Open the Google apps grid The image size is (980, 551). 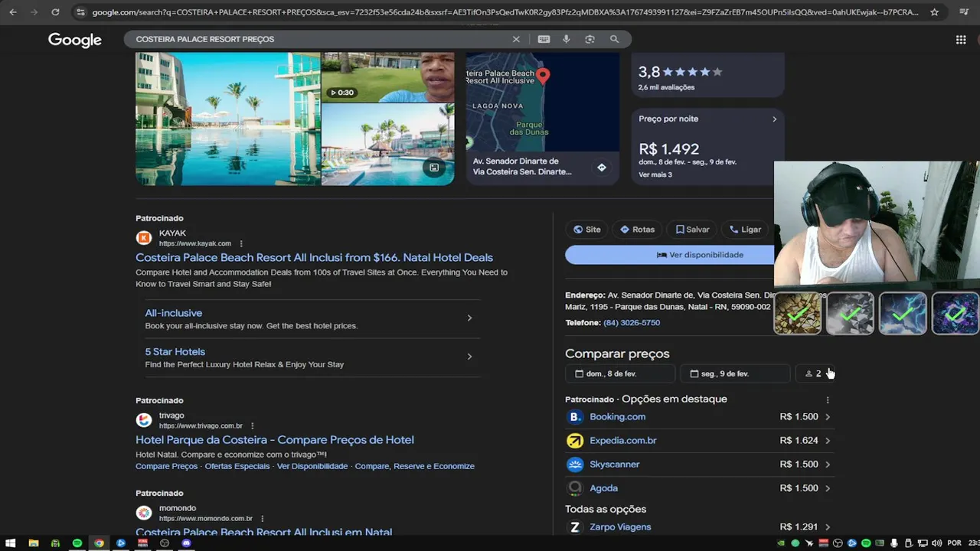[961, 40]
